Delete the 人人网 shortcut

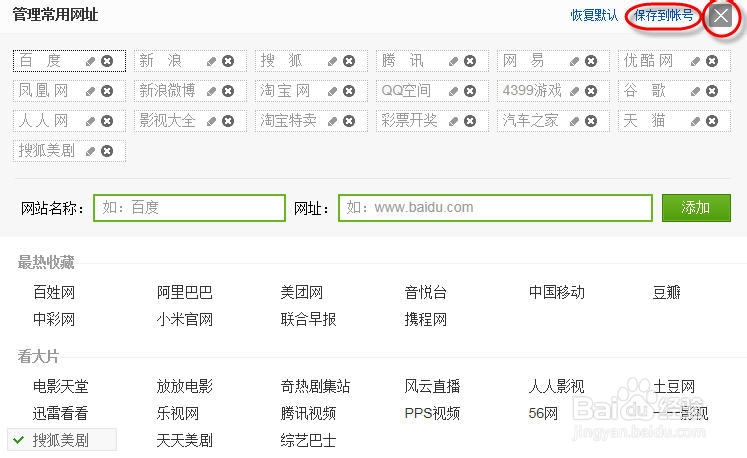coord(107,121)
